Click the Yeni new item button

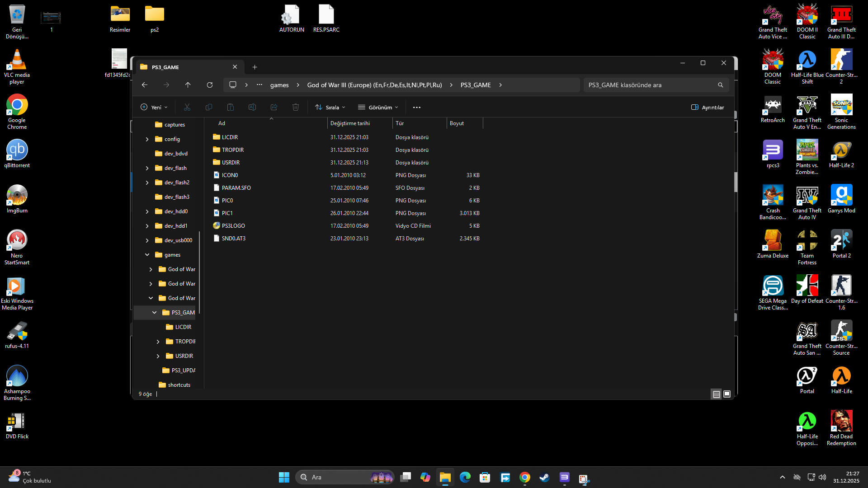click(x=154, y=108)
